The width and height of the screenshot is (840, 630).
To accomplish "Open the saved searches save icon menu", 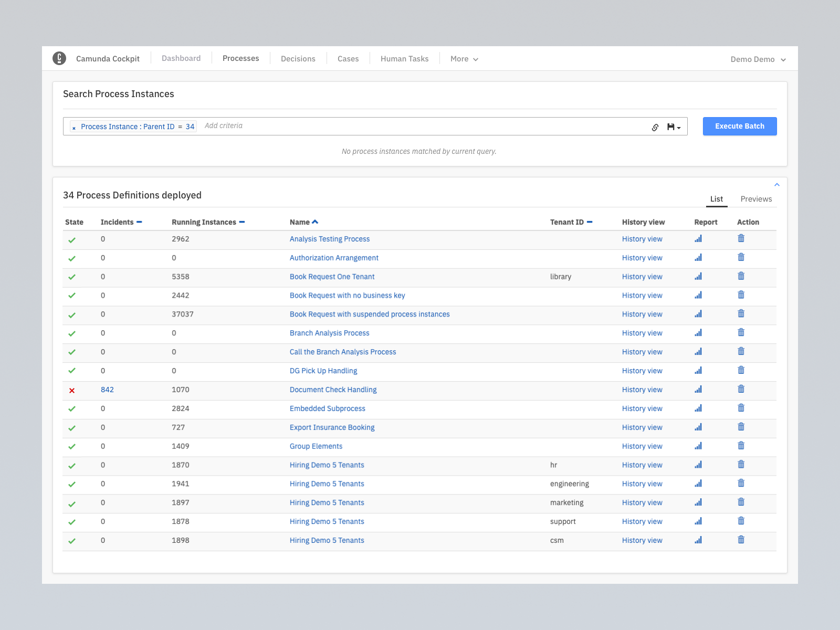I will [673, 127].
